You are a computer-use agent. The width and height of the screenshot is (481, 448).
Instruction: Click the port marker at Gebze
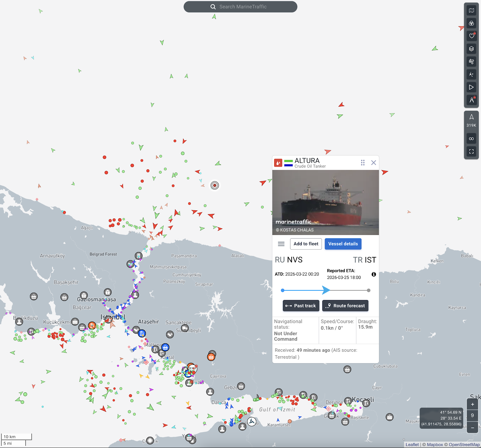tap(241, 386)
